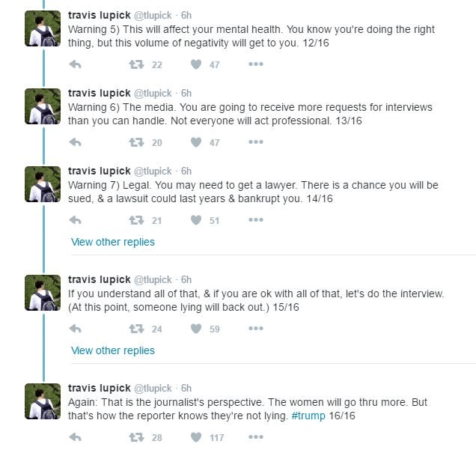Screen dimensions: 476x450
Task: Open more options on the Warning 5 tweet
Action: [256, 64]
